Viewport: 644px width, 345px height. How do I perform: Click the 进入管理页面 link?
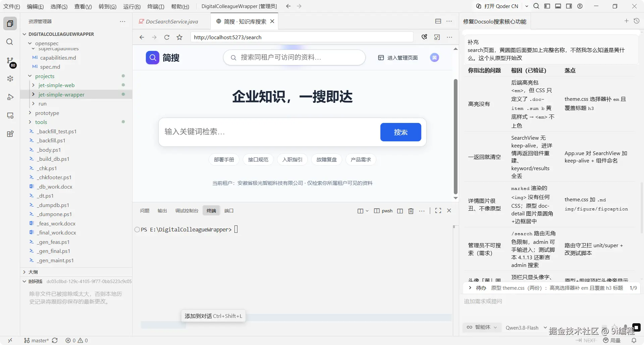point(398,58)
